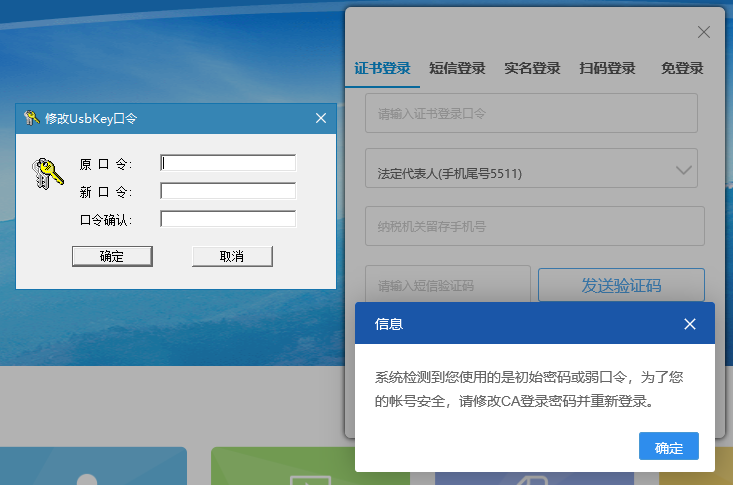Click 修改UsbKey口令 title text
The width and height of the screenshot is (733, 485).
pos(91,118)
